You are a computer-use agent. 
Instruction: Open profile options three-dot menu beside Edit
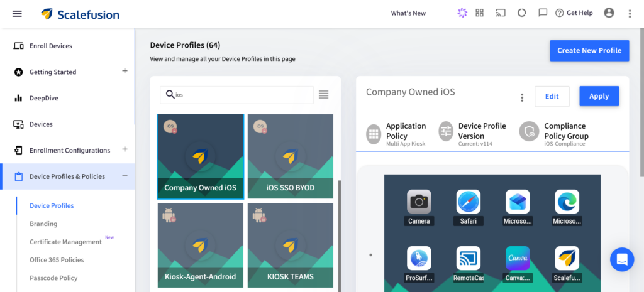[522, 97]
